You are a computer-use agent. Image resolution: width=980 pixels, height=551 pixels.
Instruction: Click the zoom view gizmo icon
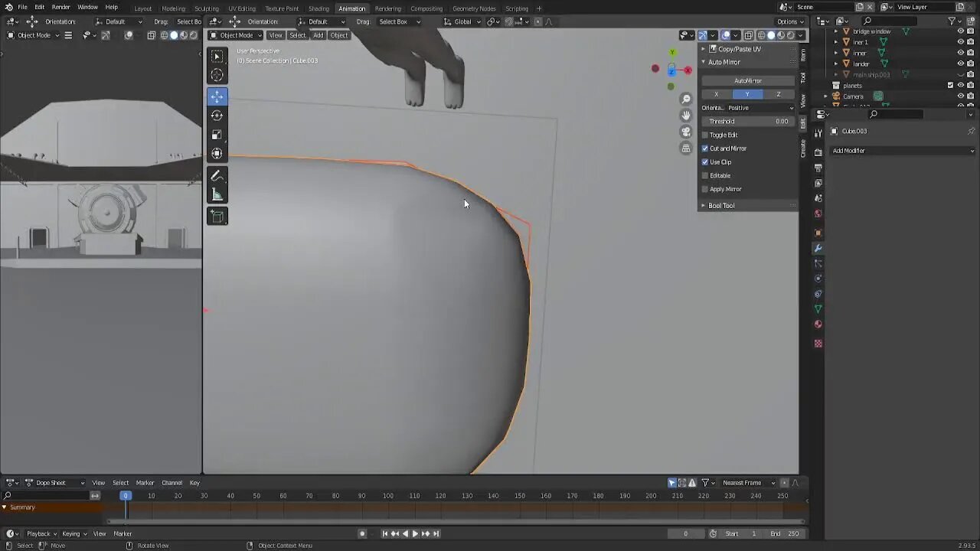click(686, 99)
